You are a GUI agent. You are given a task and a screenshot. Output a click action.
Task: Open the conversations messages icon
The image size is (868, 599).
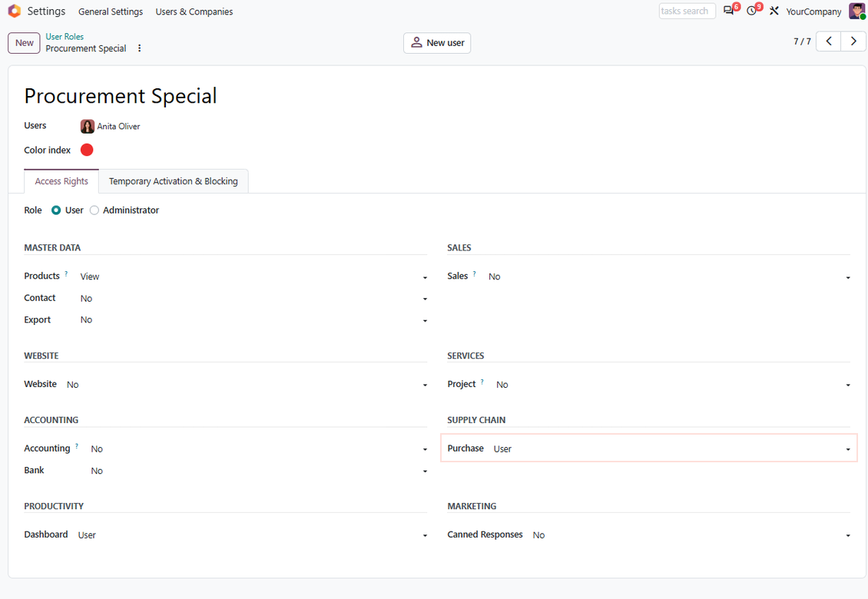tap(728, 11)
